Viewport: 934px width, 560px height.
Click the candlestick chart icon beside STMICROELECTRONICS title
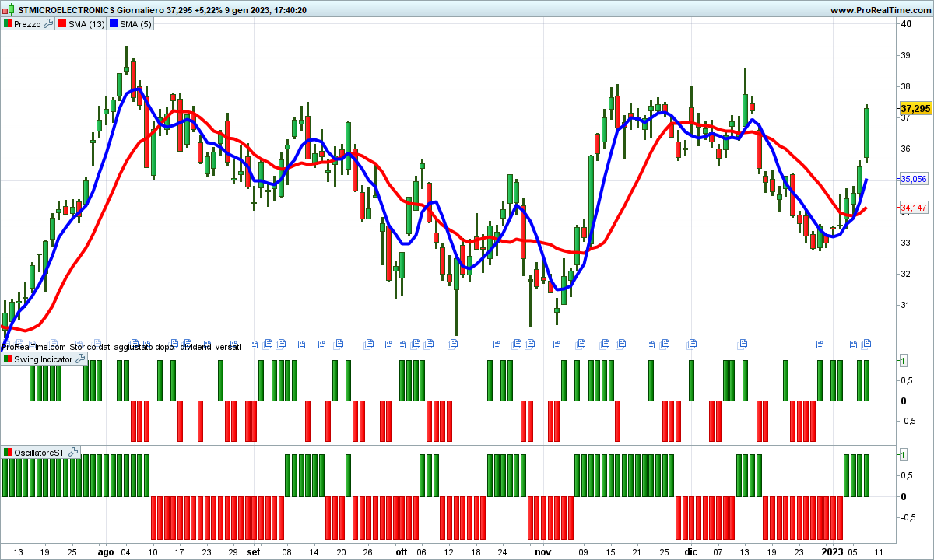pos(8,10)
